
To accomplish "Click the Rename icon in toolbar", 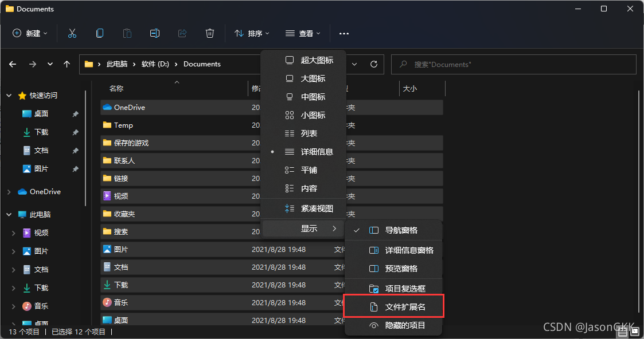I will tap(154, 34).
